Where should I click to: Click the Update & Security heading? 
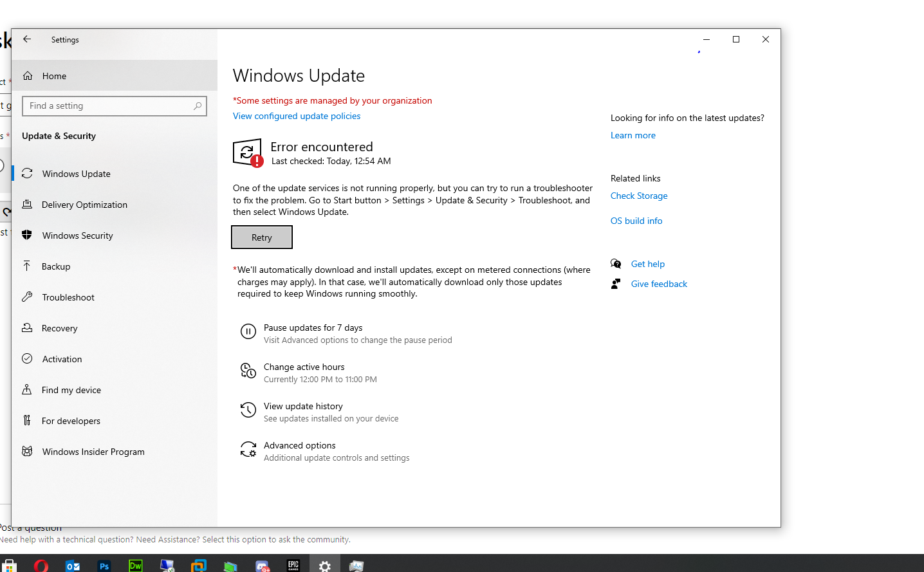(x=59, y=136)
